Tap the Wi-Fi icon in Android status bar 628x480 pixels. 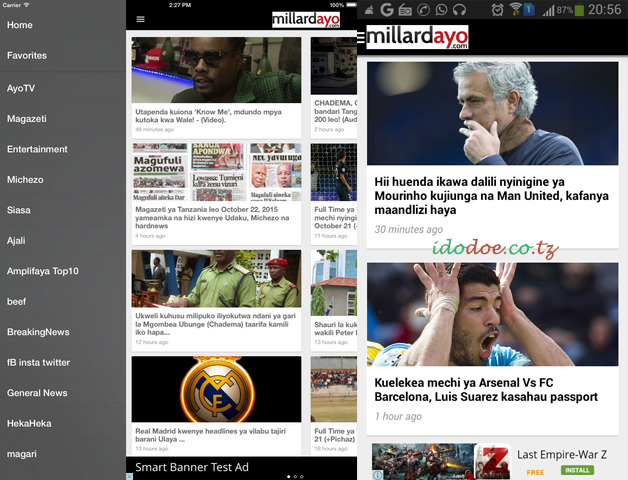[515, 9]
